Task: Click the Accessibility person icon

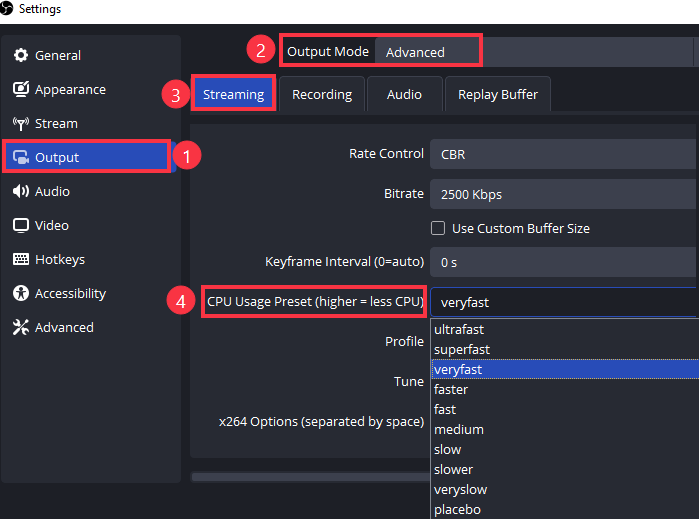Action: click(21, 293)
